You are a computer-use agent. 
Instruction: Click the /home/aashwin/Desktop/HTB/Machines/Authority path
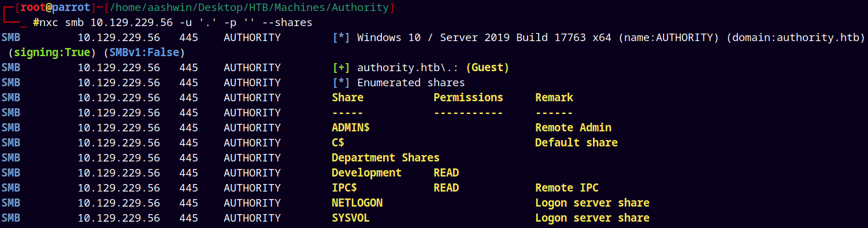click(249, 8)
